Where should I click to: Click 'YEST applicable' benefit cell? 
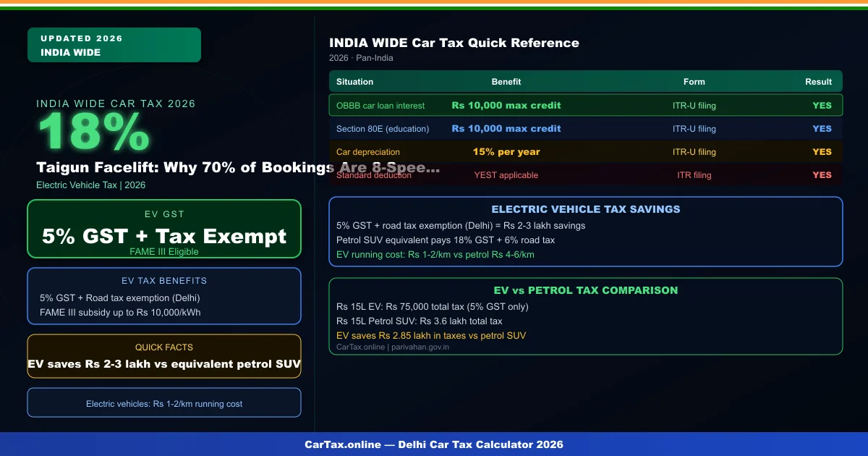(x=506, y=175)
